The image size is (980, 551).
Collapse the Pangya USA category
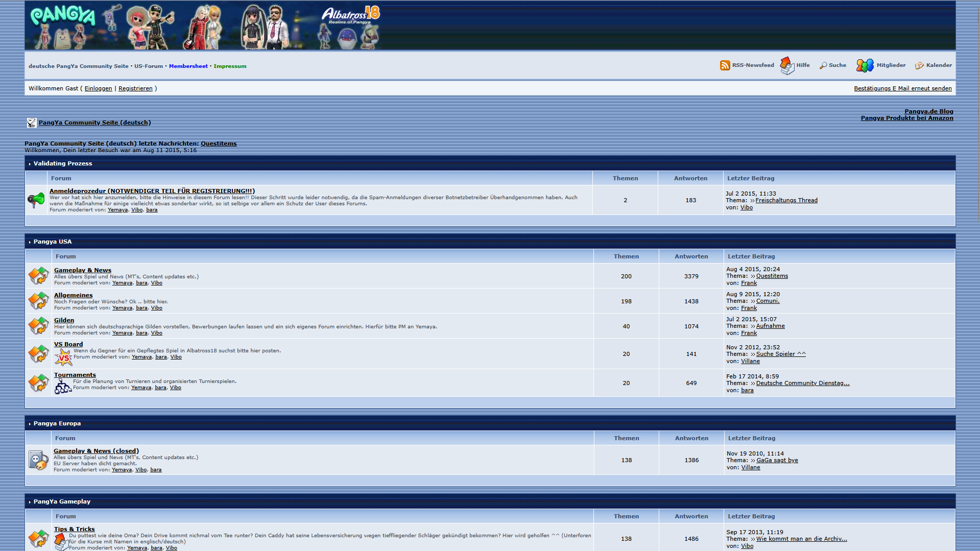[x=30, y=242]
